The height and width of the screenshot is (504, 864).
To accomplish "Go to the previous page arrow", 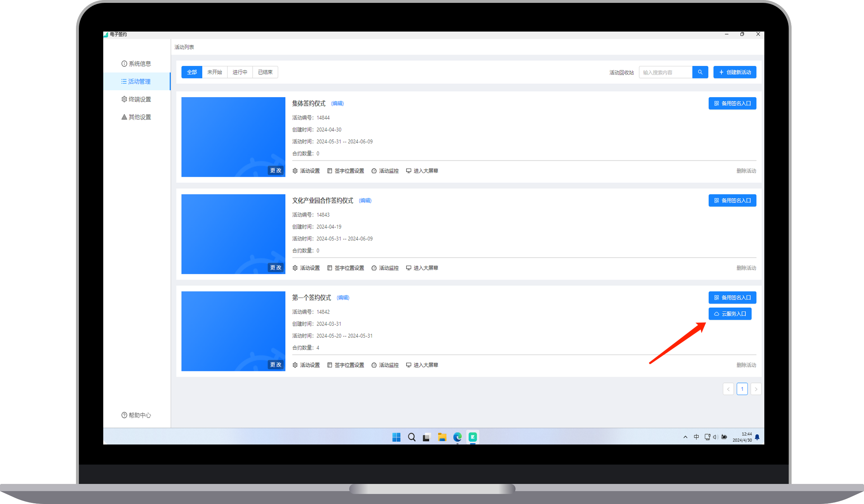I will (728, 389).
